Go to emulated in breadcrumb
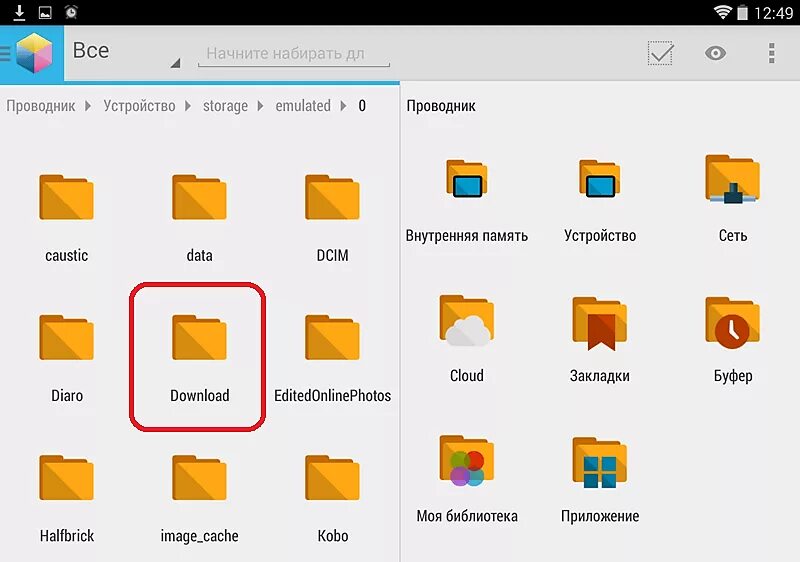The width and height of the screenshot is (800, 562). (x=303, y=106)
